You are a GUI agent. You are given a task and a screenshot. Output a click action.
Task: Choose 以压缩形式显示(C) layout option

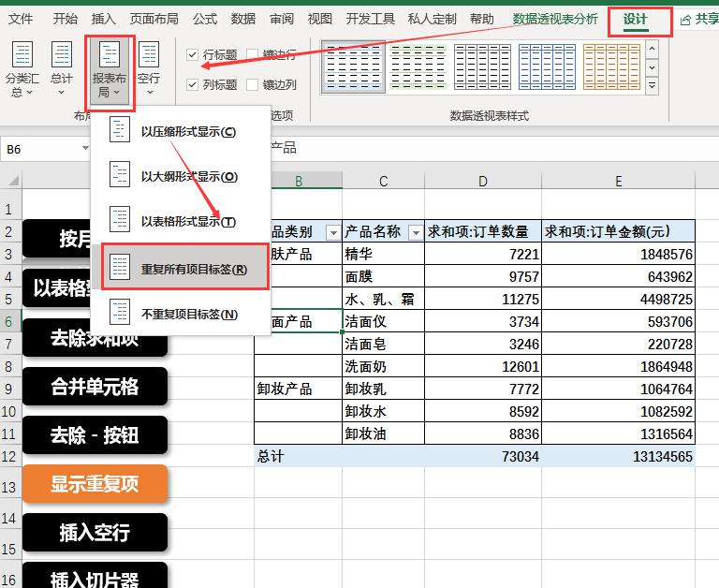[180, 132]
